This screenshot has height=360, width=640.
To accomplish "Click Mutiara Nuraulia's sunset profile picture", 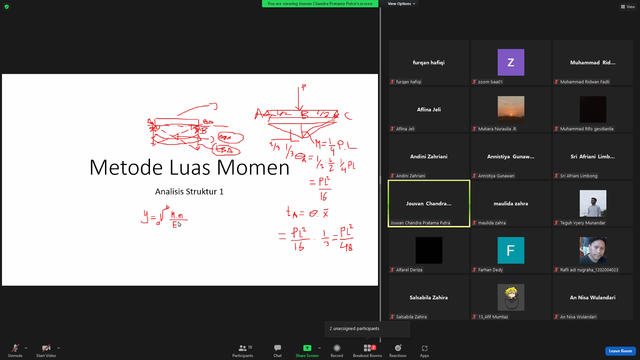I will click(x=511, y=109).
